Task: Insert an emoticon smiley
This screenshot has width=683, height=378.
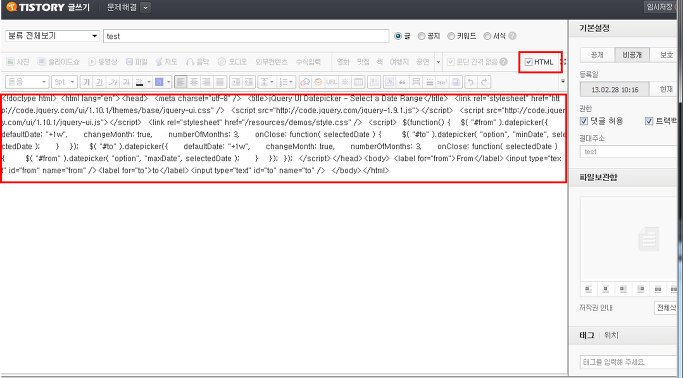Action: 318,82
